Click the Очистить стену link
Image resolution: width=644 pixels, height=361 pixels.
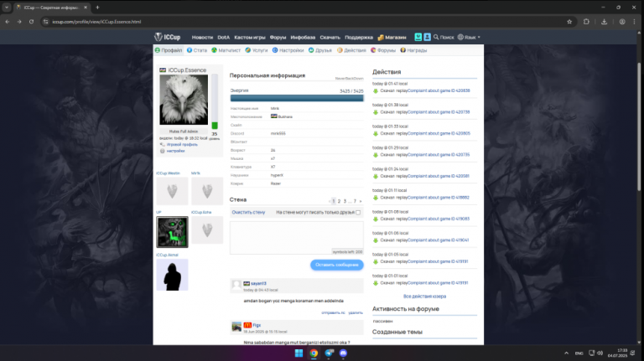pos(248,213)
